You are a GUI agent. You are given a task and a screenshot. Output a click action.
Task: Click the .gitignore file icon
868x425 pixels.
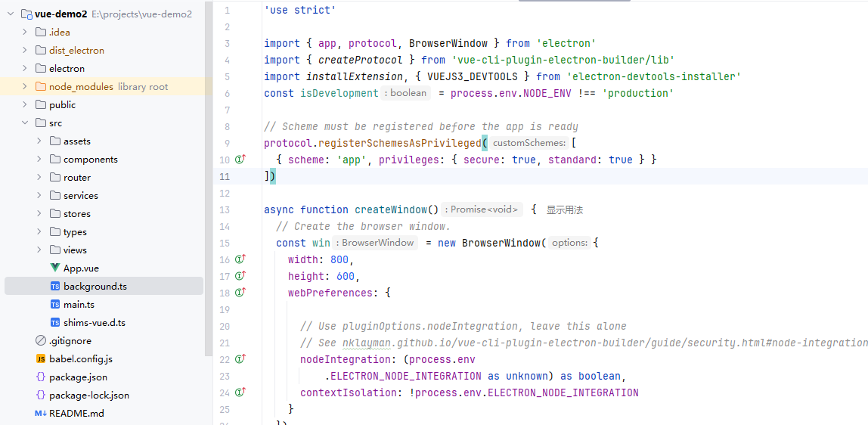41,341
